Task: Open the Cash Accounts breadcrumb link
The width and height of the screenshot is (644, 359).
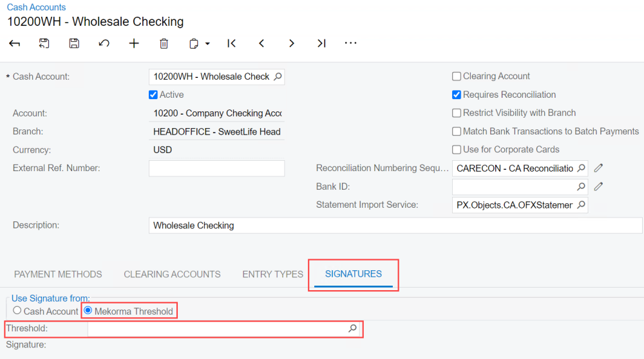Action: pos(36,7)
